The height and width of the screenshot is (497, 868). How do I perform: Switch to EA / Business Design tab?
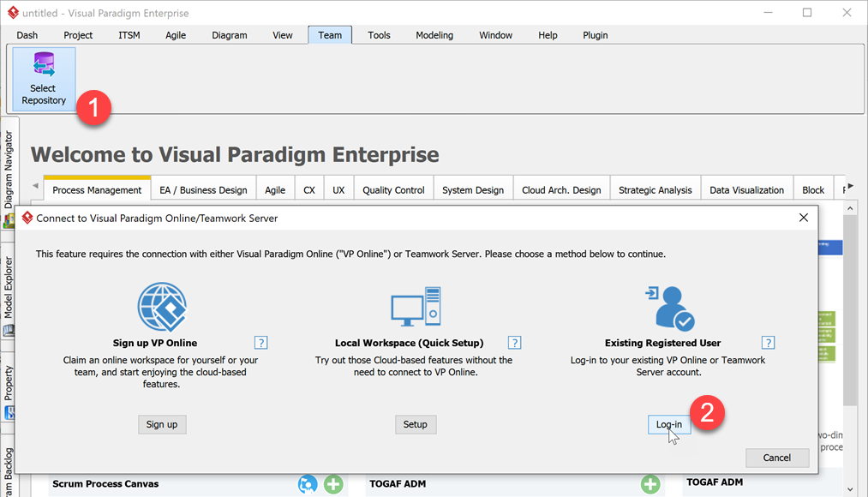pos(203,190)
